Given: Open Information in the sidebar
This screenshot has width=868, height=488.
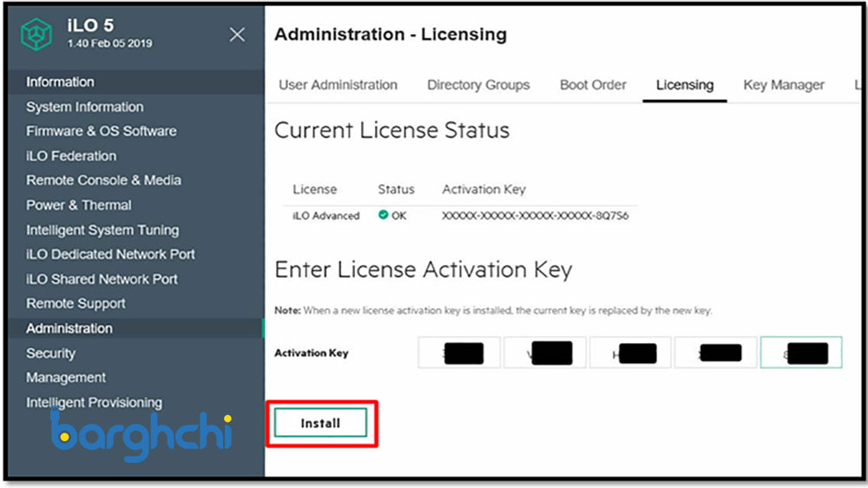Looking at the screenshot, I should [x=60, y=82].
